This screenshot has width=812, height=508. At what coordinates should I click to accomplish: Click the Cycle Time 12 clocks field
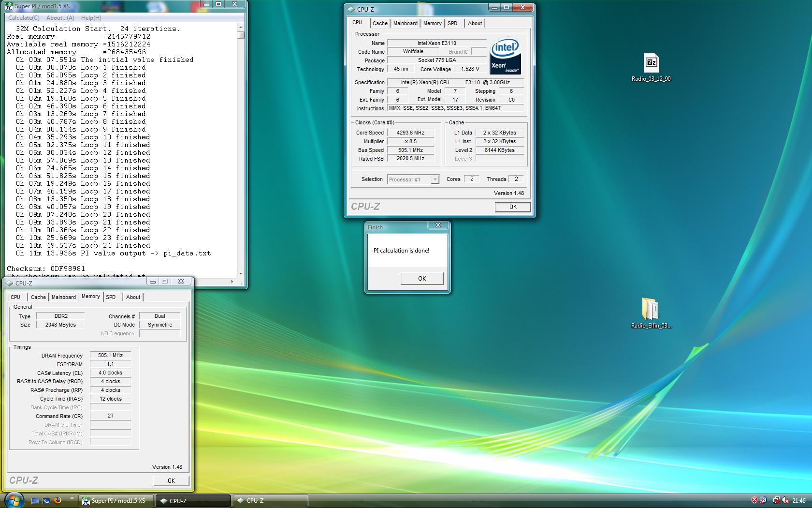[x=110, y=399]
